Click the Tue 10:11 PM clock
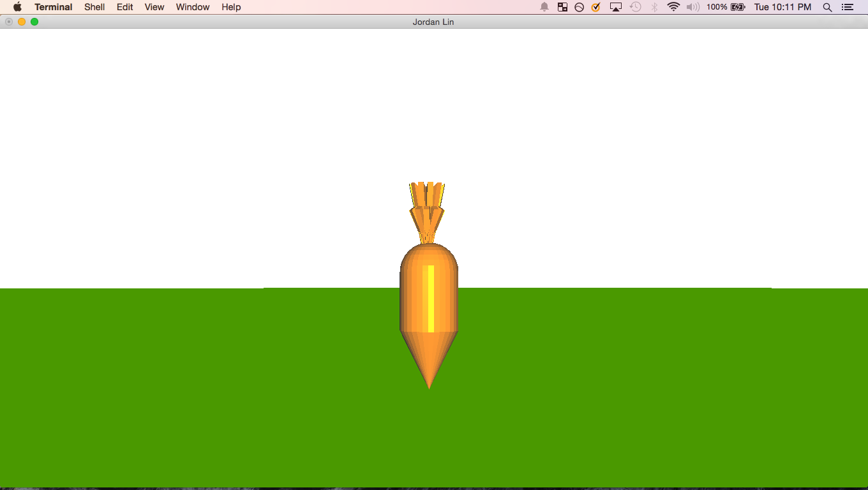This screenshot has height=490, width=868. point(782,7)
